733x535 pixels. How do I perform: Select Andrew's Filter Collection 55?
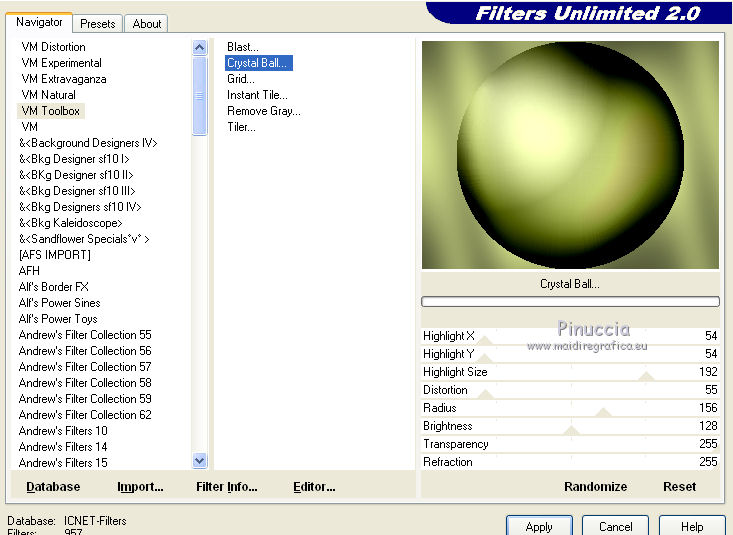tap(85, 335)
